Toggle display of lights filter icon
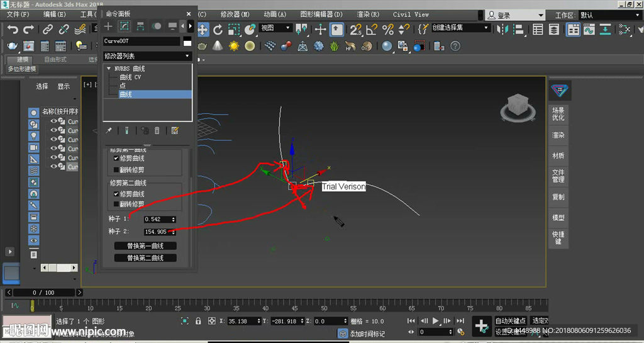Screen dimensions: 644x343 [x=34, y=135]
